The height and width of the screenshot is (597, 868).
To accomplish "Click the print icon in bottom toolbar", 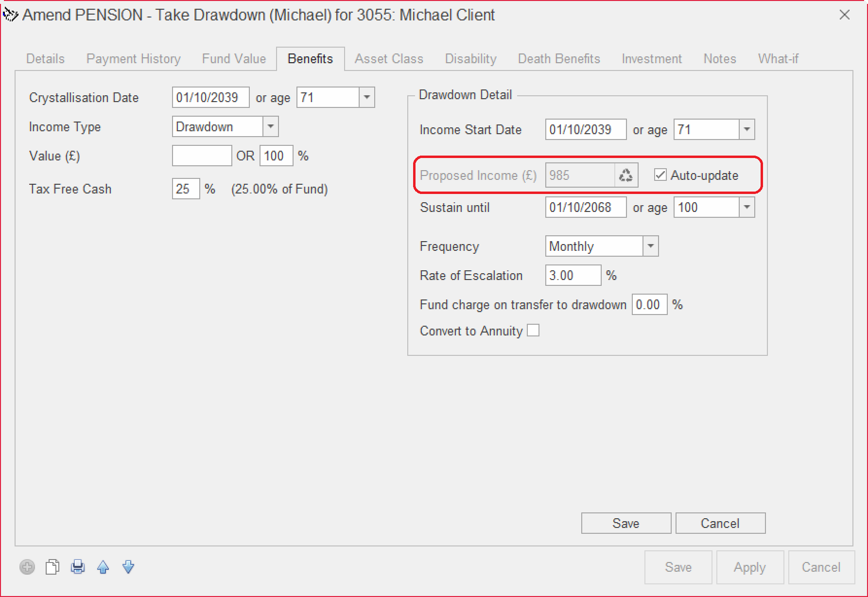I will coord(78,567).
